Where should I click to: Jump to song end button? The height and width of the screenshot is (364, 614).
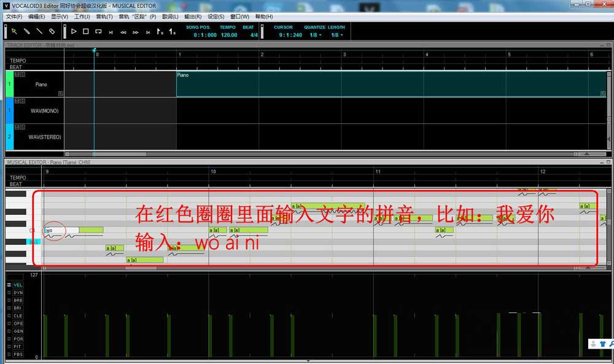click(148, 33)
